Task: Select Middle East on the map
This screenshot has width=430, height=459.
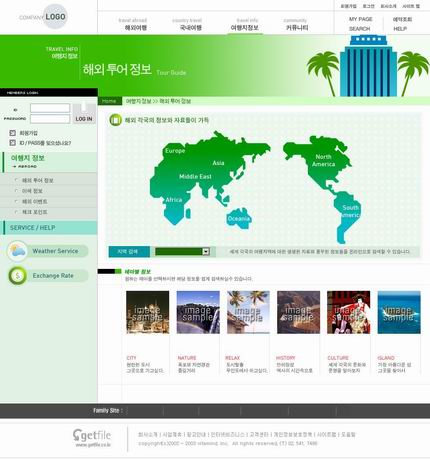Action: (x=195, y=176)
